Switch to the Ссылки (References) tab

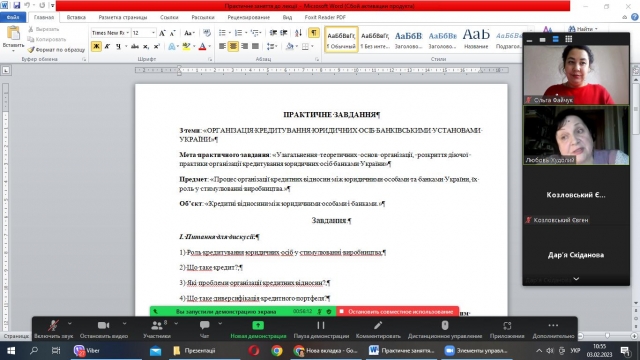(x=169, y=17)
